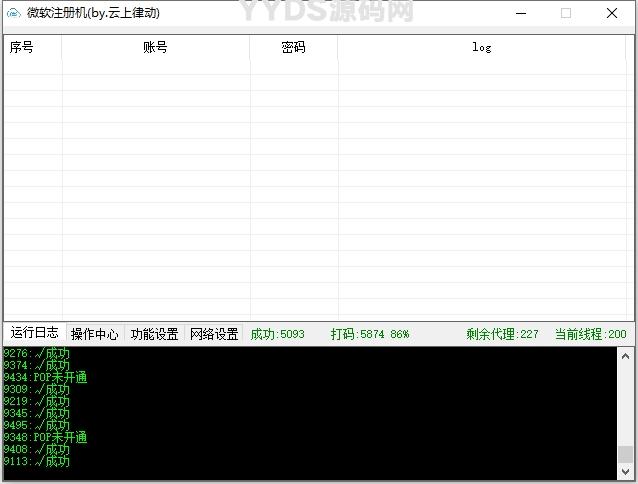Go to the 功能设置 tab
The width and height of the screenshot is (638, 484).
coord(154,334)
